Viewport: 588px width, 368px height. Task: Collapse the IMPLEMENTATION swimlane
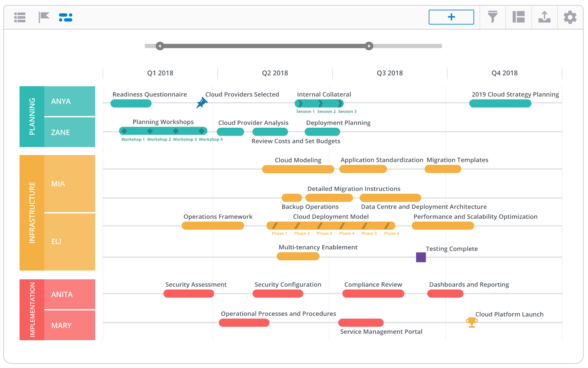(32, 310)
